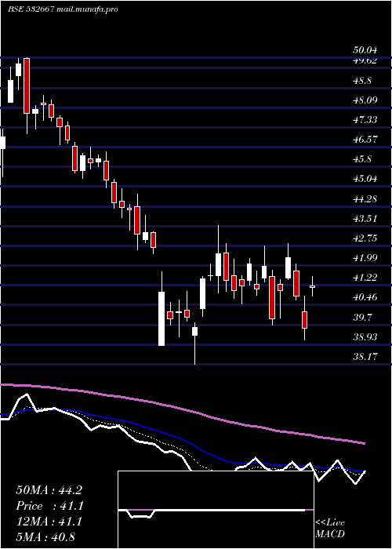Click the 48.09 price level label
This screenshot has height=549, width=392.
[365, 100]
